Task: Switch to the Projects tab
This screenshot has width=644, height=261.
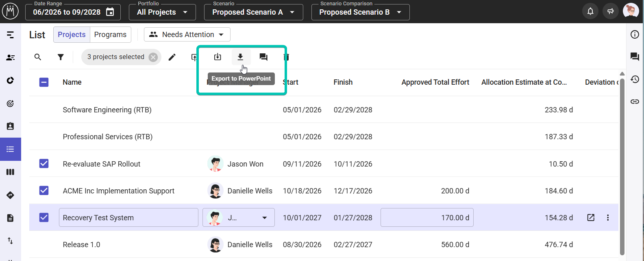Action: coord(72,35)
